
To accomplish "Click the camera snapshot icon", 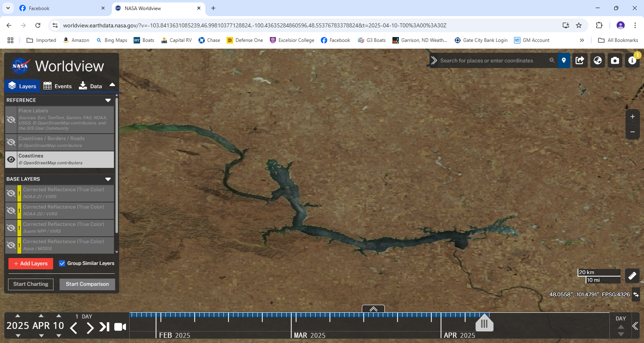I will point(615,60).
